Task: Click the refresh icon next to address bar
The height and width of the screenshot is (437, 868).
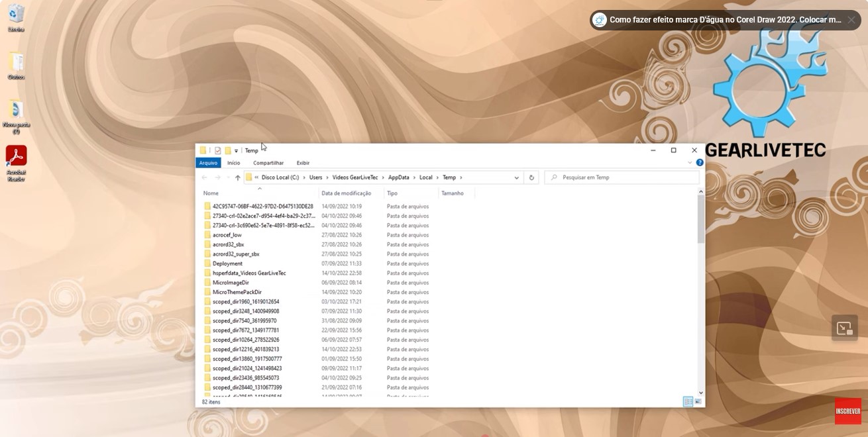Action: tap(531, 177)
